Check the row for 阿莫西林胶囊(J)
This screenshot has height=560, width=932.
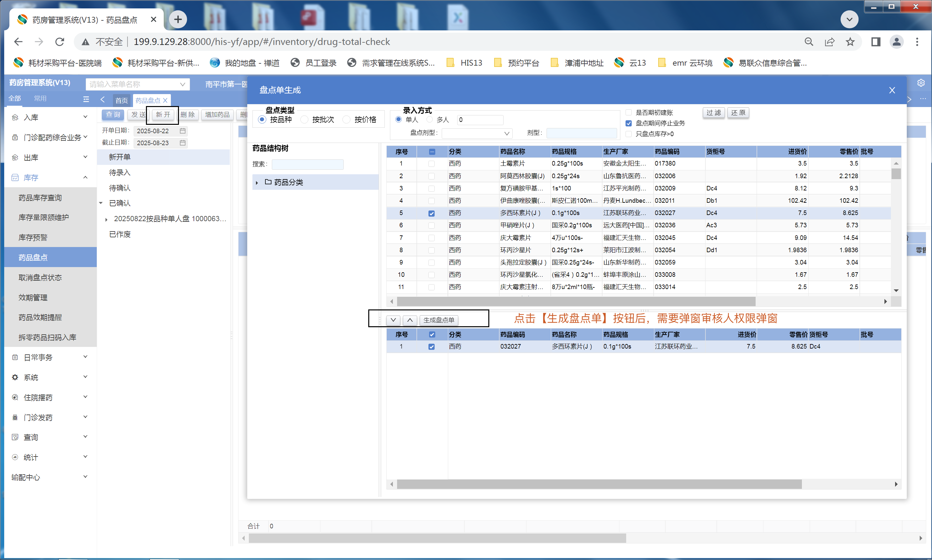coord(431,176)
